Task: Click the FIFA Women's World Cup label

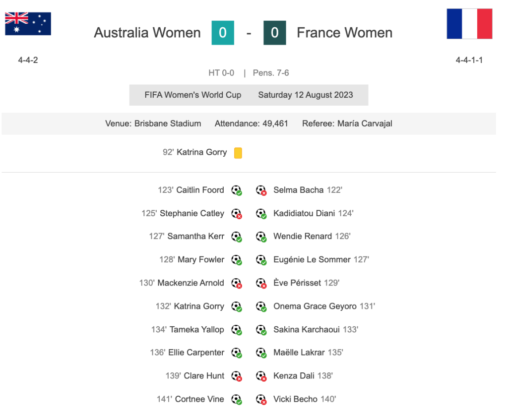Action: (x=193, y=95)
